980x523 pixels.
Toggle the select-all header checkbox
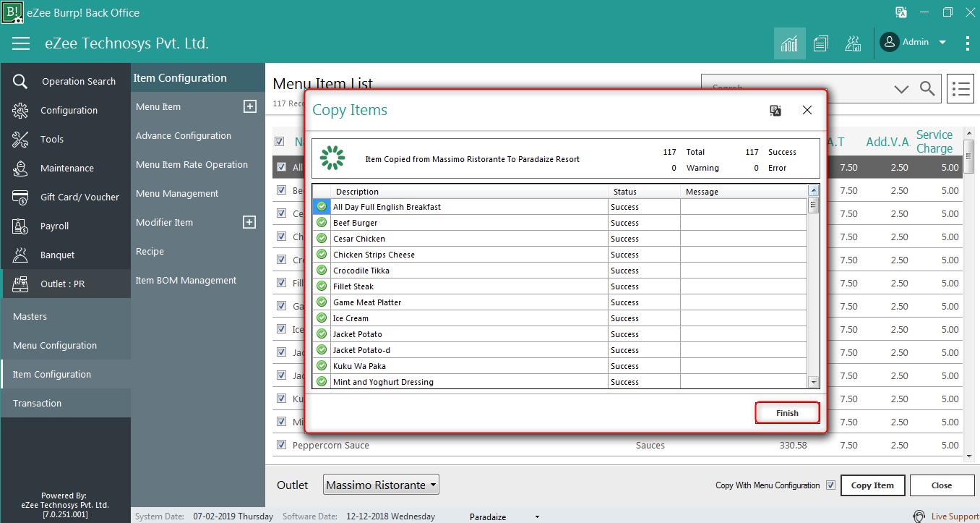pyautogui.click(x=280, y=142)
